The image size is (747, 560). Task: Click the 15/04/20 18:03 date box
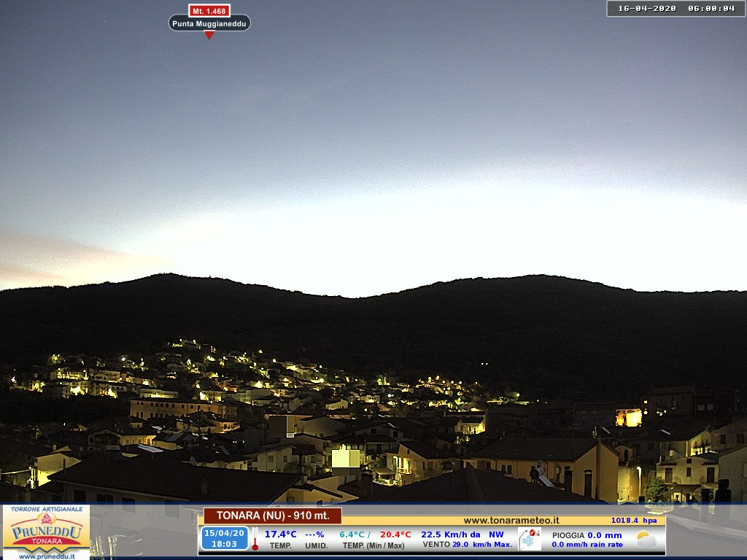pyautogui.click(x=225, y=539)
